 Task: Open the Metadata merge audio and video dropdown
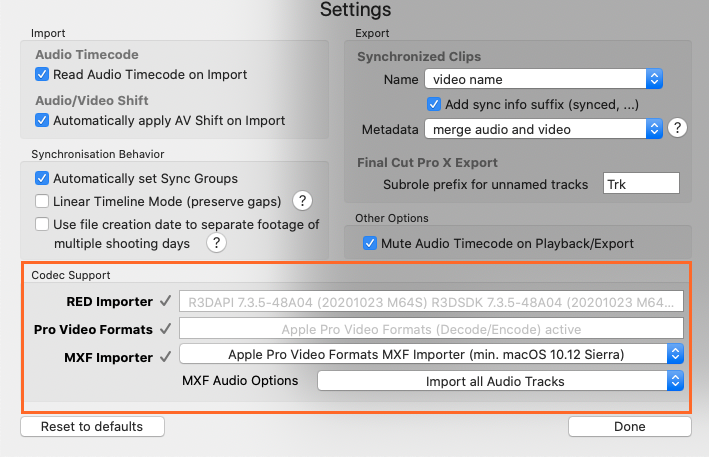543,129
